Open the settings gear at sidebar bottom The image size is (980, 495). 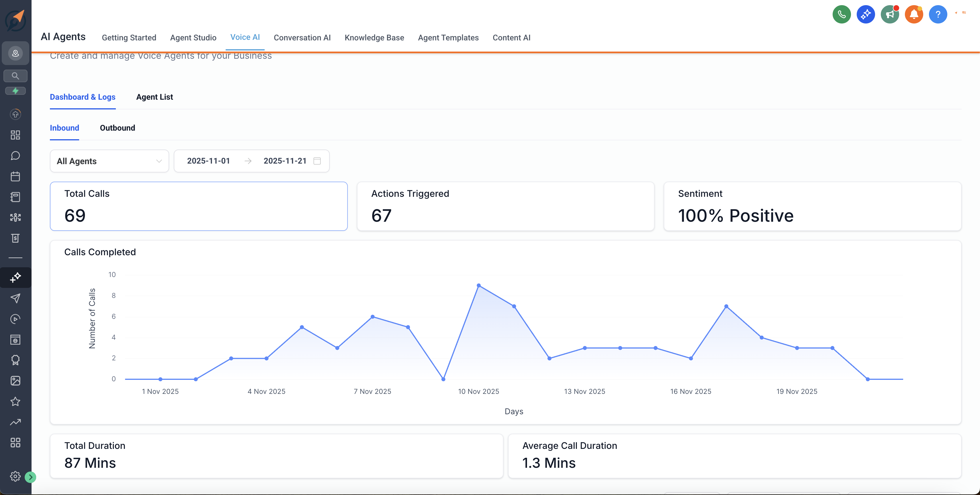coord(15,476)
